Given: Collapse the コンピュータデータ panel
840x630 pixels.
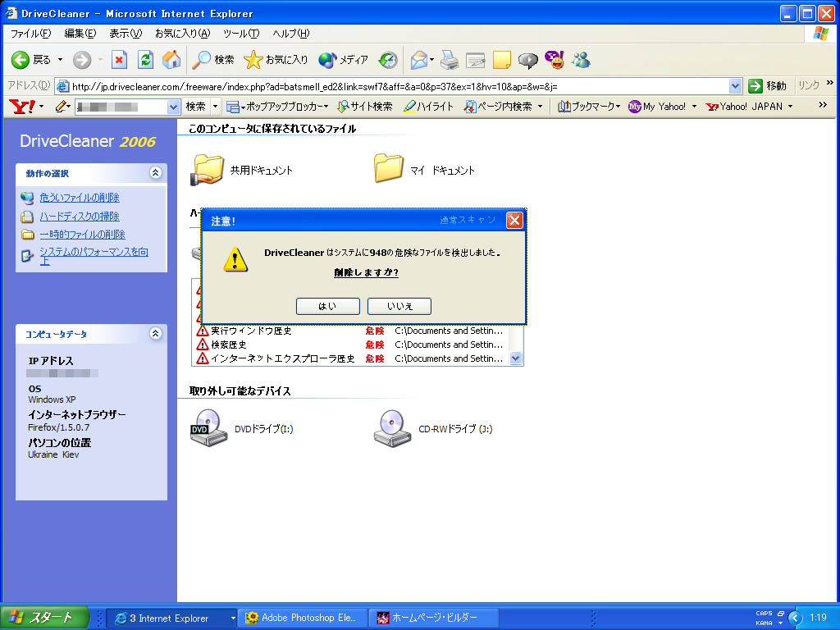Looking at the screenshot, I should tap(155, 333).
